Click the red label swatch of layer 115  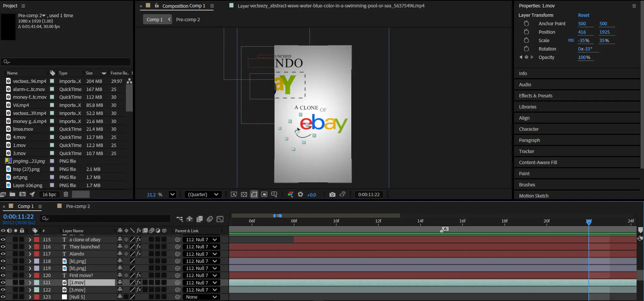37,240
